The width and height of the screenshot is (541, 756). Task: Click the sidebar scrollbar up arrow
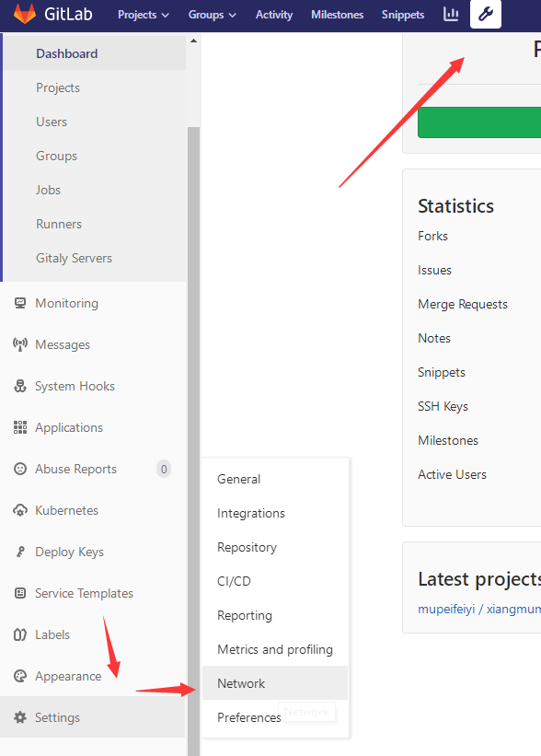click(193, 41)
